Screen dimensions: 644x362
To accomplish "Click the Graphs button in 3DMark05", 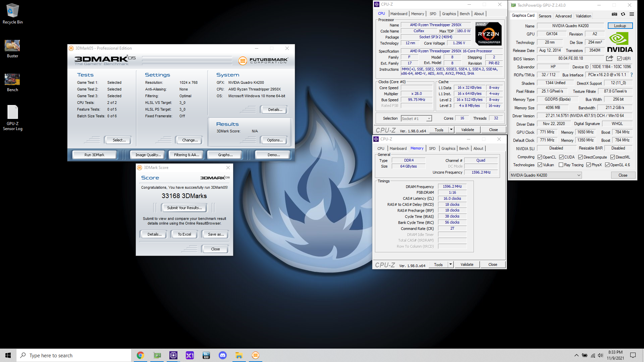I will click(225, 155).
